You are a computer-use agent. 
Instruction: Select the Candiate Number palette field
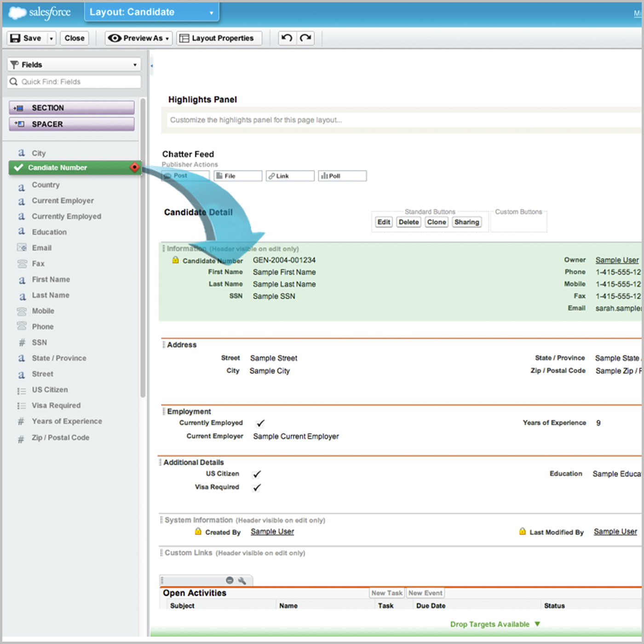pyautogui.click(x=75, y=167)
